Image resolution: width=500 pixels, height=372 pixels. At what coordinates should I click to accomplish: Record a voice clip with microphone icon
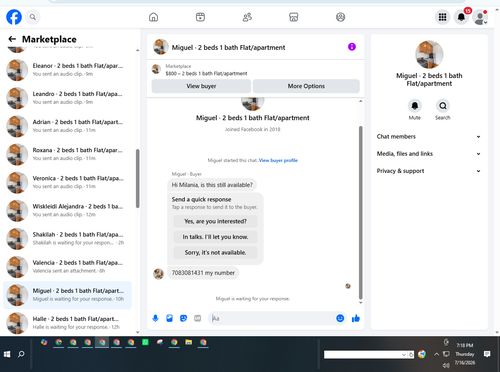pos(155,318)
